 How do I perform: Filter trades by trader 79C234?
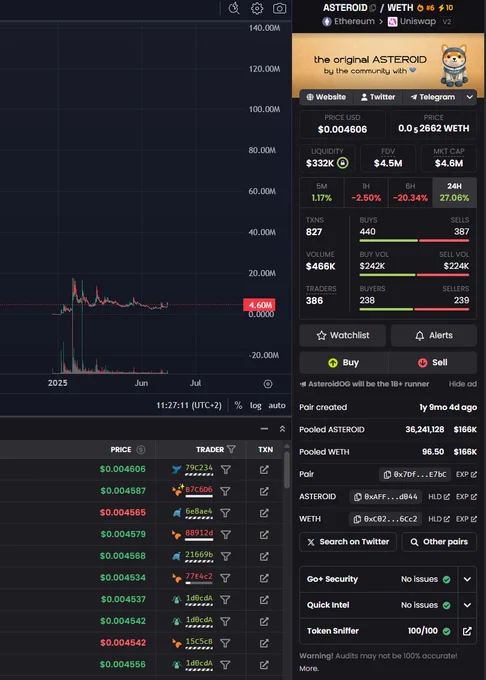(226, 470)
